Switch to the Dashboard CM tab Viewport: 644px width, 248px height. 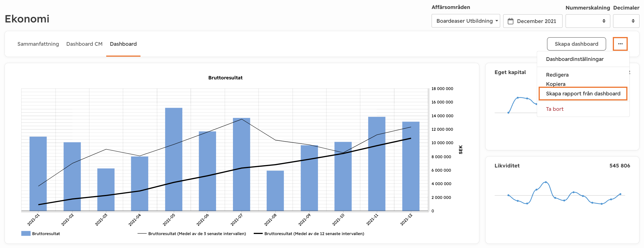click(84, 44)
